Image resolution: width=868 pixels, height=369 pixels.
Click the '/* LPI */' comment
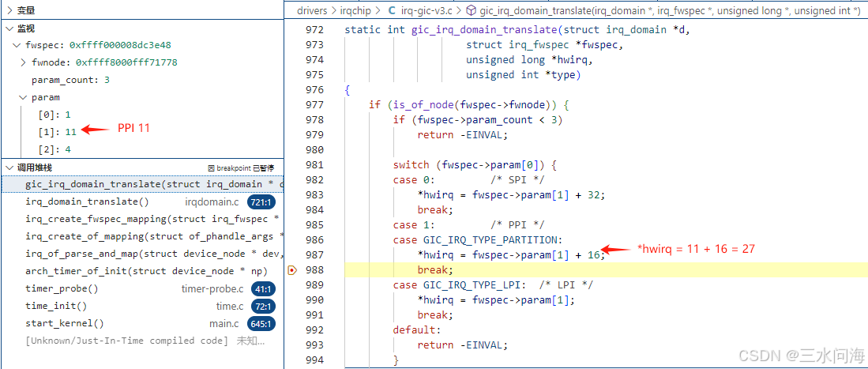click(566, 284)
